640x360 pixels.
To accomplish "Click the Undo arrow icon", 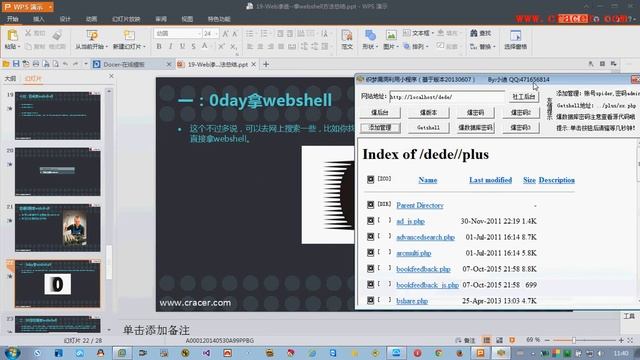I will tap(65, 64).
